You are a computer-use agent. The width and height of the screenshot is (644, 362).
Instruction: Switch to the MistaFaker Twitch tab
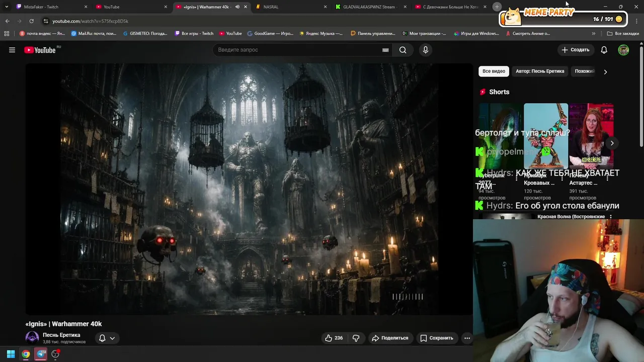point(50,7)
